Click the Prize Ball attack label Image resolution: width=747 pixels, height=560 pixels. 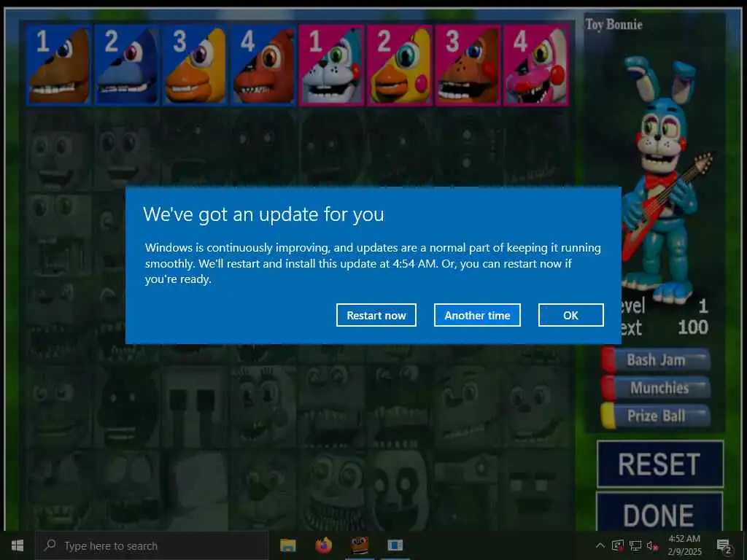pyautogui.click(x=656, y=416)
